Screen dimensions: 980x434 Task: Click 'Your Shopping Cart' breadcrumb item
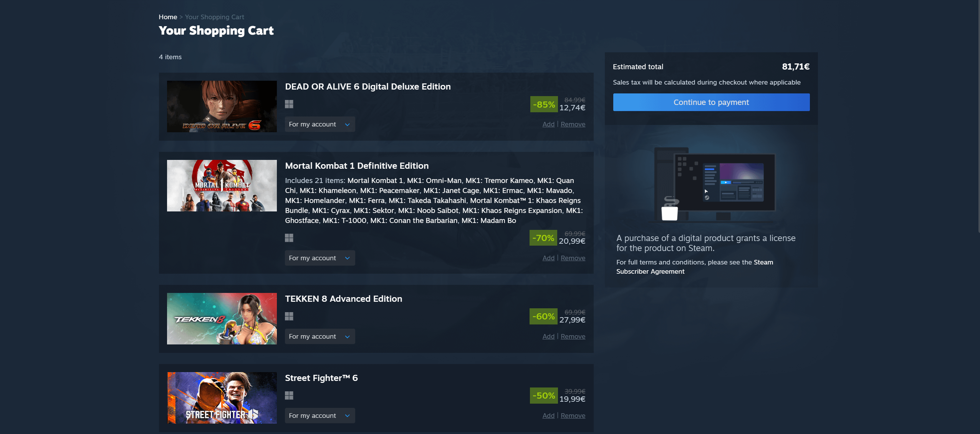coord(215,17)
